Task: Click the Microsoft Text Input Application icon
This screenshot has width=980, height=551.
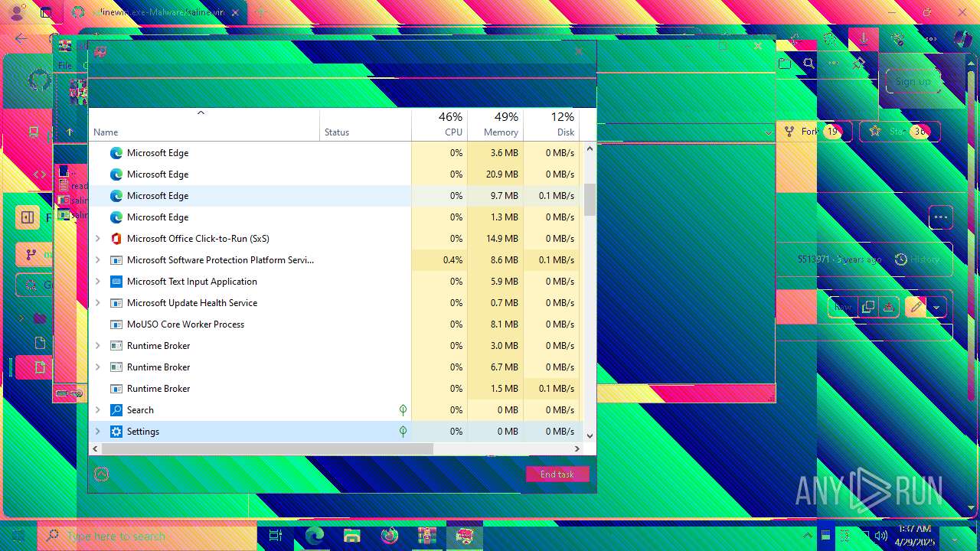Action: click(x=116, y=282)
